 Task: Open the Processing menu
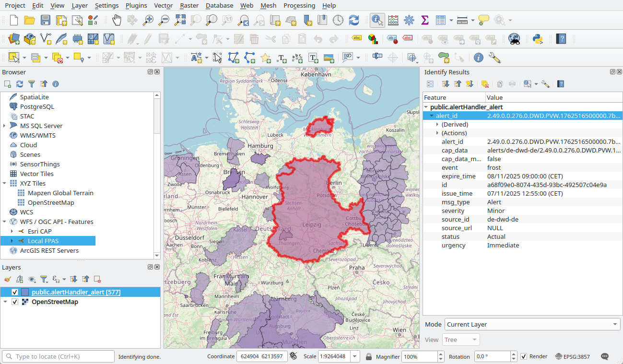tap(299, 5)
